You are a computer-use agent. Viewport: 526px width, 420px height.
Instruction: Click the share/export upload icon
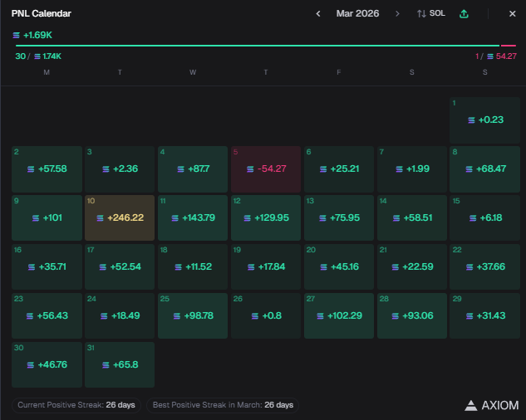pyautogui.click(x=464, y=14)
